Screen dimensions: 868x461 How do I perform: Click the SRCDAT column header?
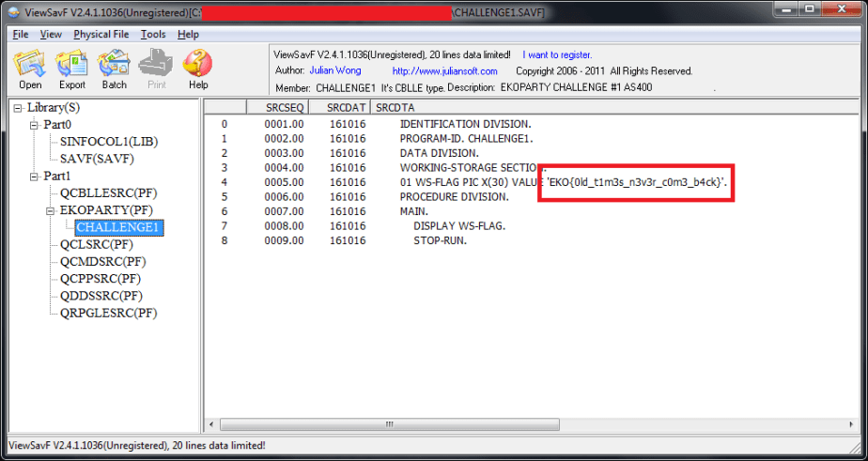(x=345, y=107)
